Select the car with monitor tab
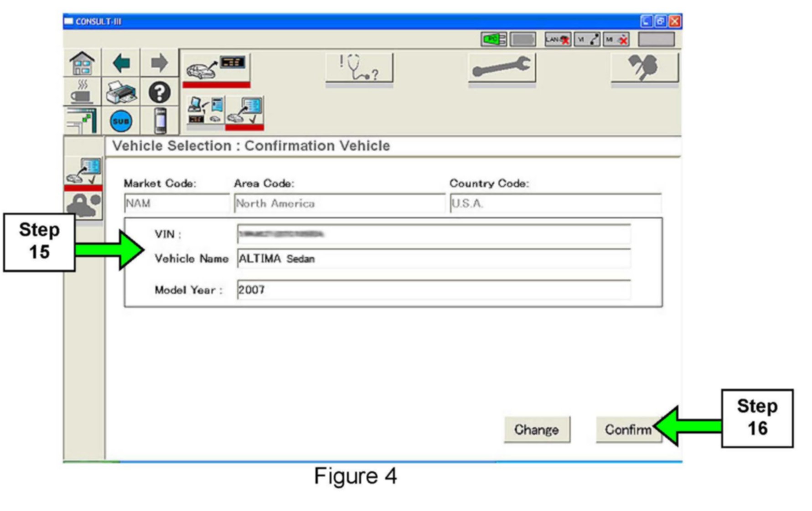 216,68
